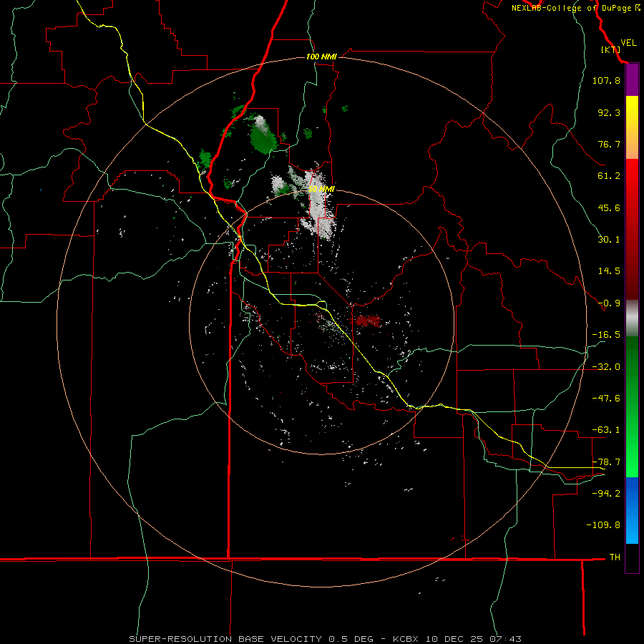Select the 30.1 velocity scale value

609,240
